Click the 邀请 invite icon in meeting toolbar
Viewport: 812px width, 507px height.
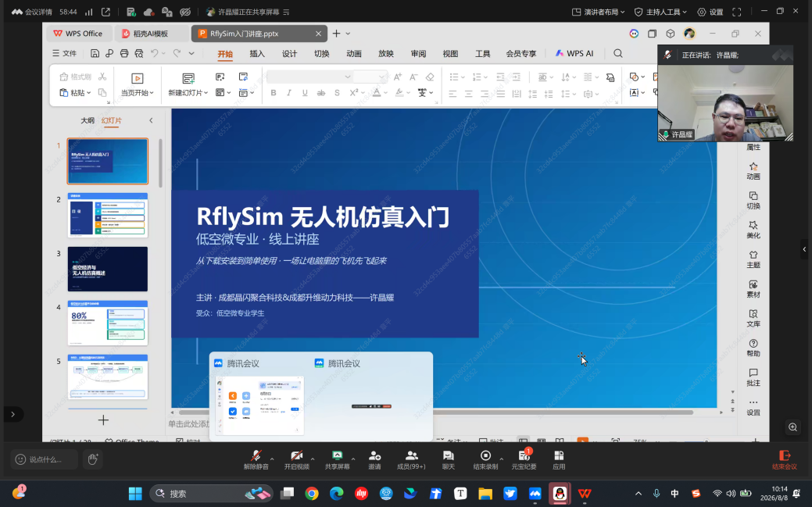click(374, 459)
